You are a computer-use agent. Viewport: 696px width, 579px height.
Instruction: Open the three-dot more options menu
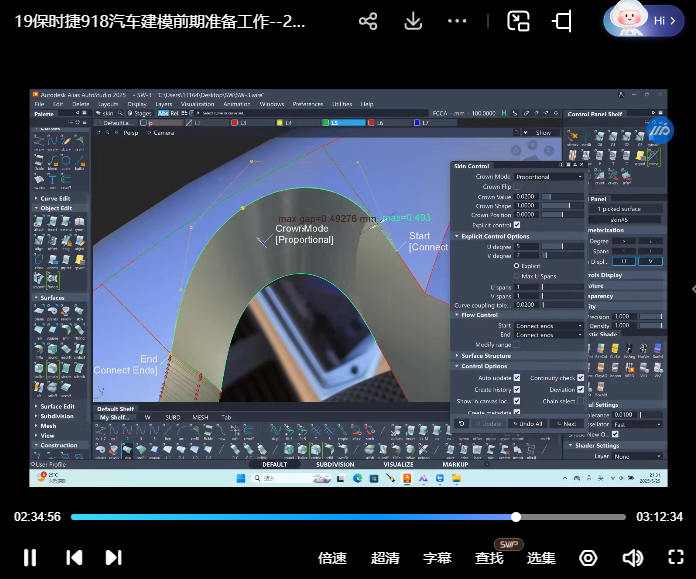click(457, 21)
